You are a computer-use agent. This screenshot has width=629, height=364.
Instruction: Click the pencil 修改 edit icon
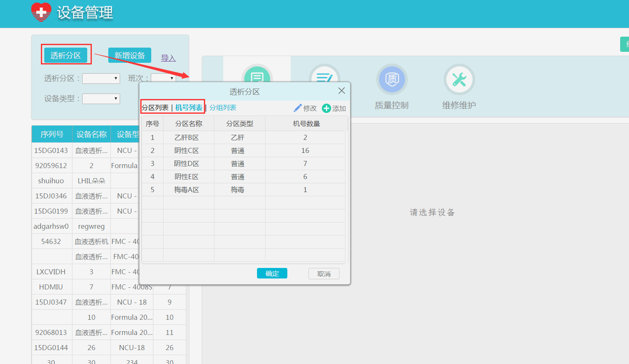click(298, 108)
